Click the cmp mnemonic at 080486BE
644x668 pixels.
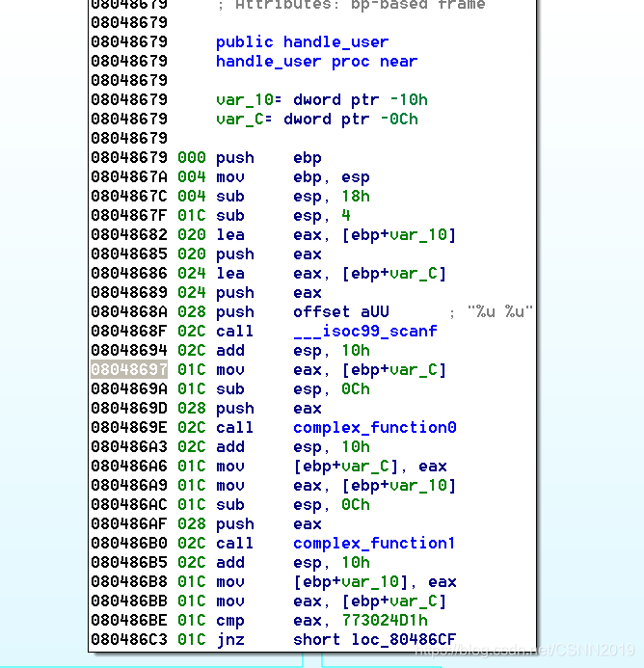click(230, 621)
